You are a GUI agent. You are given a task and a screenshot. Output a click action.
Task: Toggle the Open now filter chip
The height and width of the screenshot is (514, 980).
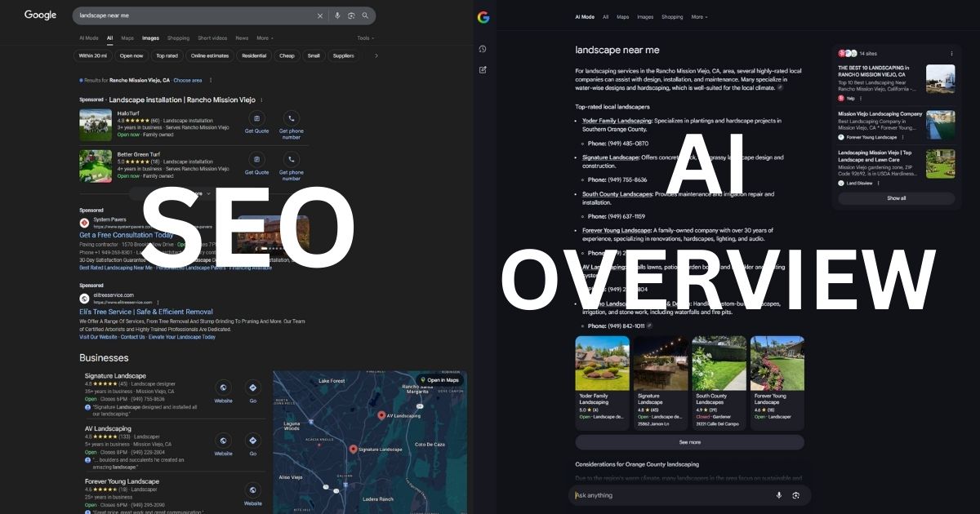point(131,55)
